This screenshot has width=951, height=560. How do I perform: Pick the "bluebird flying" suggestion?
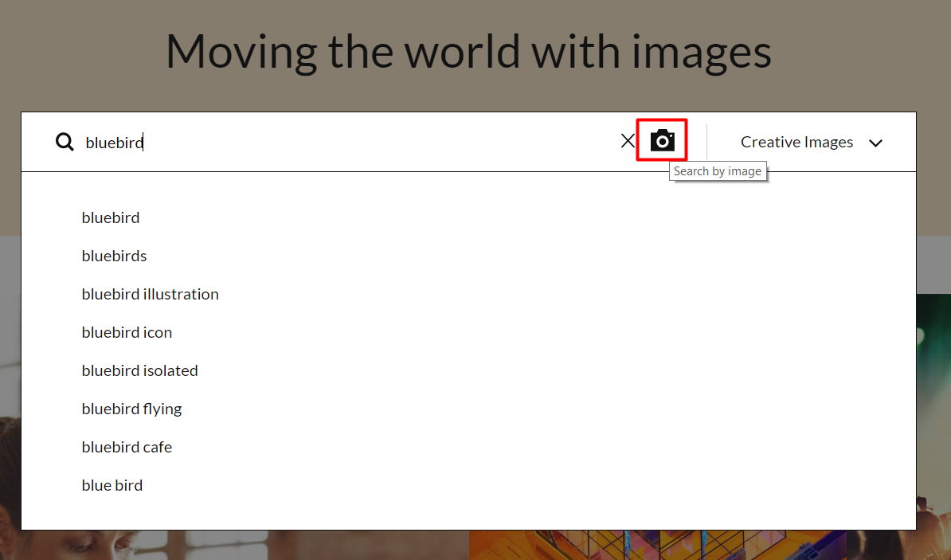131,409
